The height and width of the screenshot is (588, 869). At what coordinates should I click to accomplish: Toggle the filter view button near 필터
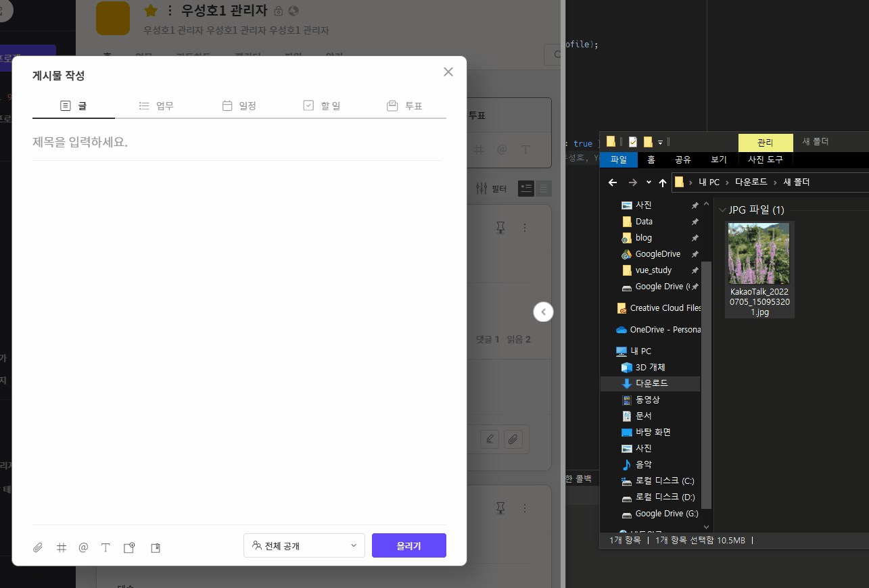click(x=526, y=189)
